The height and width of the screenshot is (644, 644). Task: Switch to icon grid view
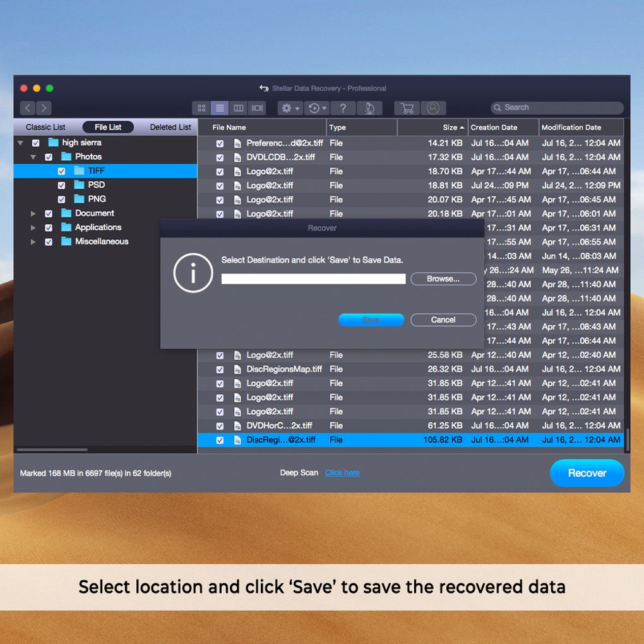(x=201, y=108)
